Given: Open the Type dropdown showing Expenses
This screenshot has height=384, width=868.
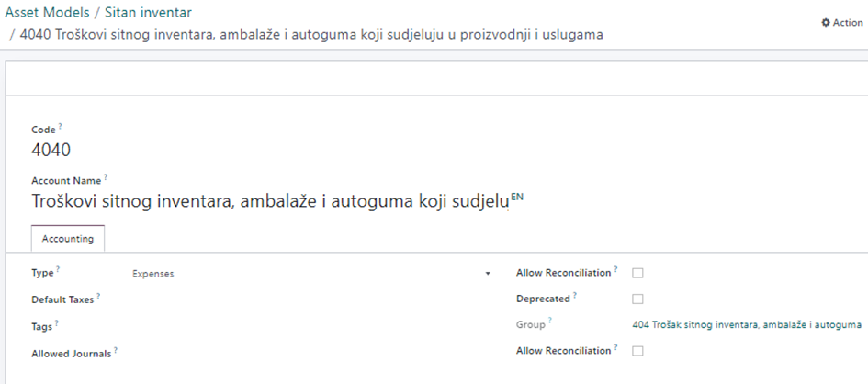Looking at the screenshot, I should tap(310, 274).
